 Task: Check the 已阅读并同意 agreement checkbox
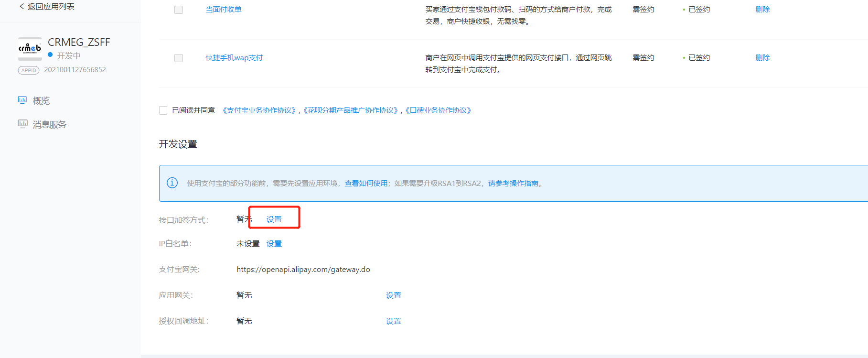pyautogui.click(x=163, y=110)
